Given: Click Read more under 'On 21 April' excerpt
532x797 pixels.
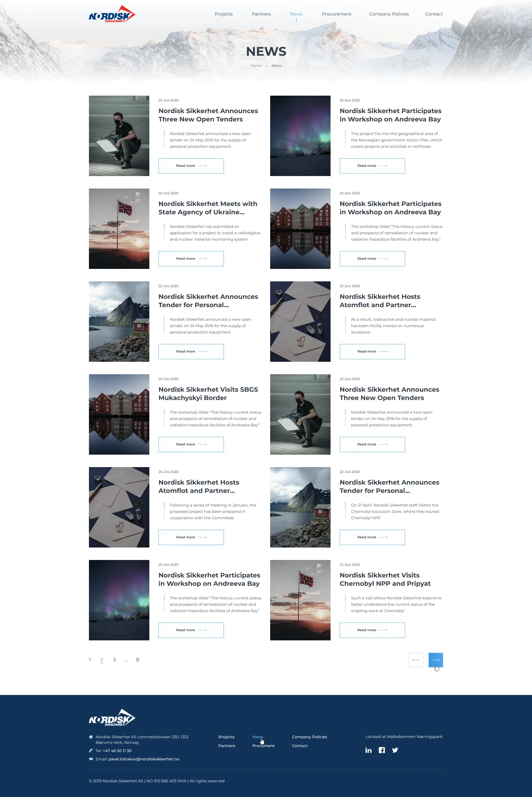Looking at the screenshot, I should pos(372,537).
